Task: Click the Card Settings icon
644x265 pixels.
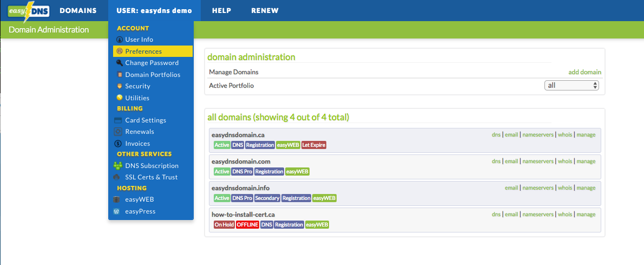Action: click(119, 120)
